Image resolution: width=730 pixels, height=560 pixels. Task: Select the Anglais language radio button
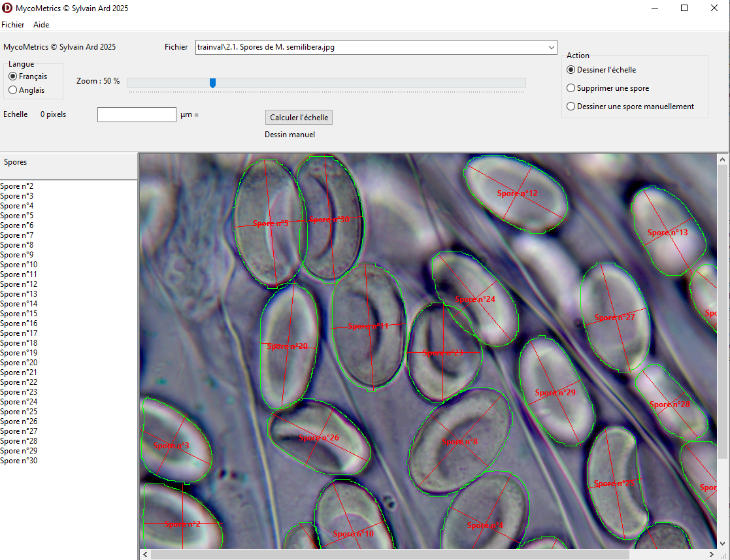(27, 90)
